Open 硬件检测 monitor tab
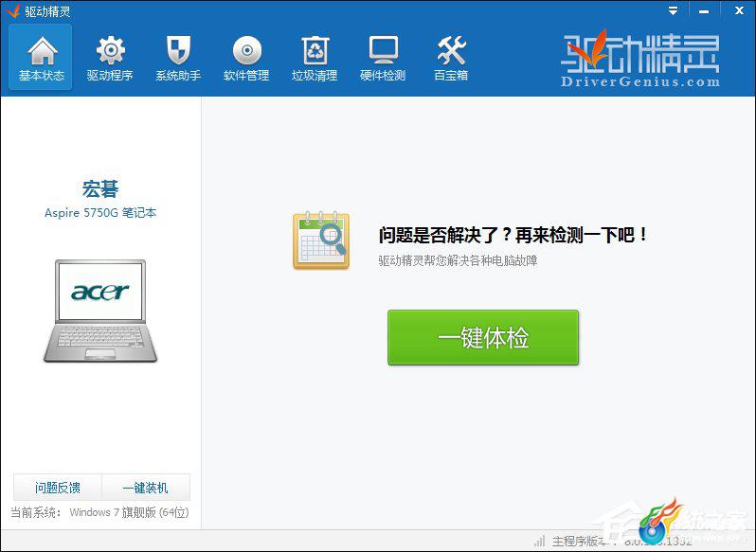756x552 pixels. (x=383, y=58)
